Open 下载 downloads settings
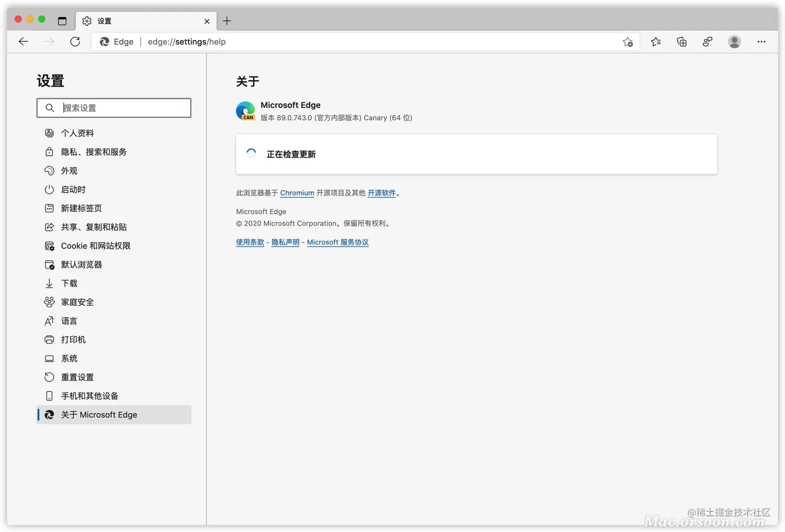Viewport: 785px width, 532px height. (x=114, y=283)
